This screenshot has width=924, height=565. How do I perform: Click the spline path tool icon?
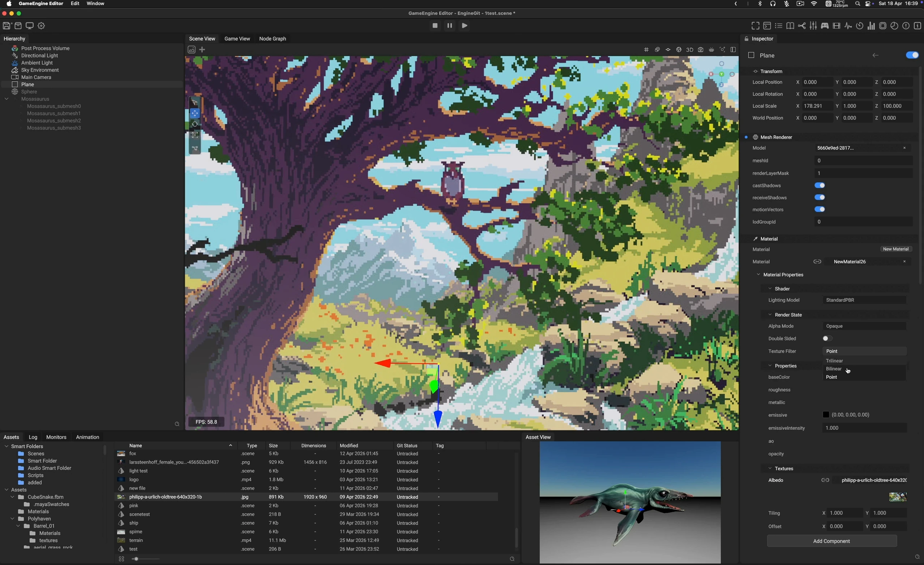pyautogui.click(x=194, y=149)
